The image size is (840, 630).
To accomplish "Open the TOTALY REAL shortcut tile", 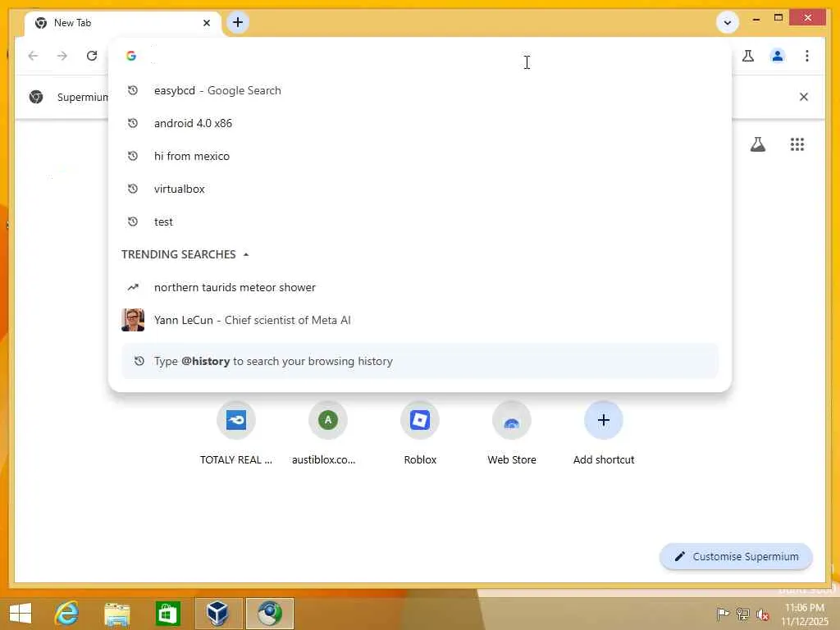I will tap(236, 434).
